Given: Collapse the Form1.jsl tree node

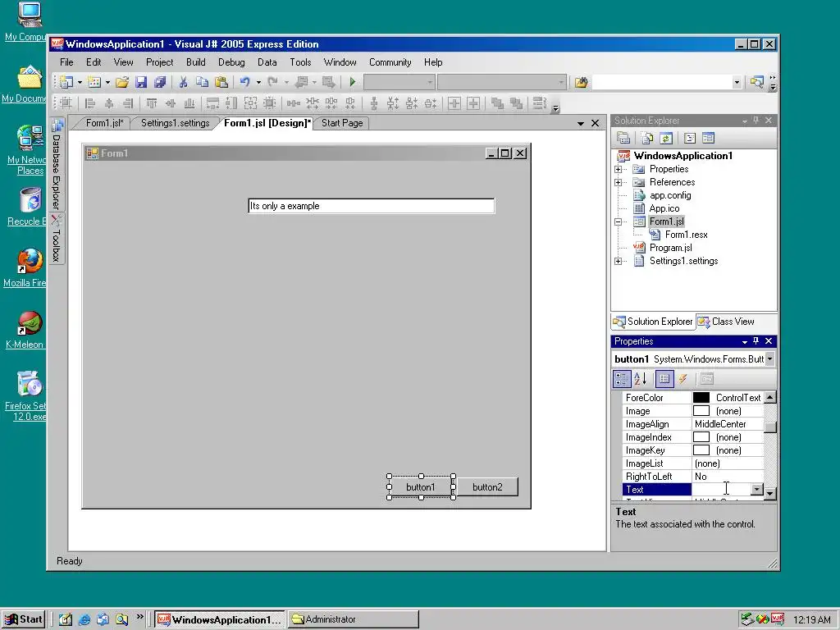Looking at the screenshot, I should click(x=619, y=221).
